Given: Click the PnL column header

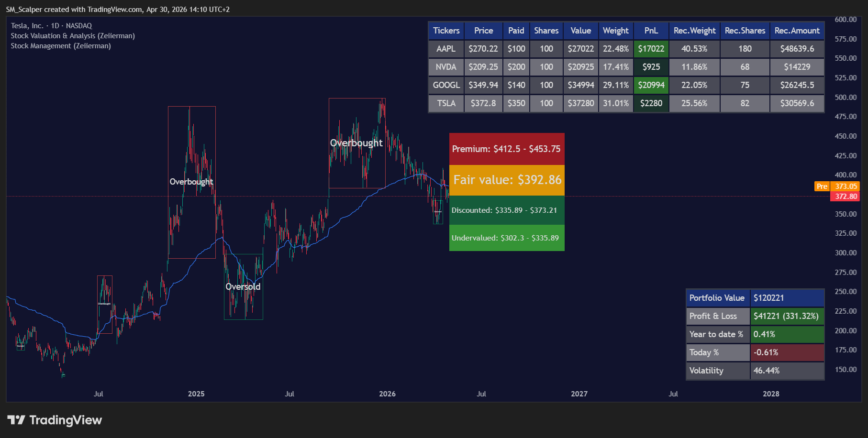Looking at the screenshot, I should coord(651,31).
